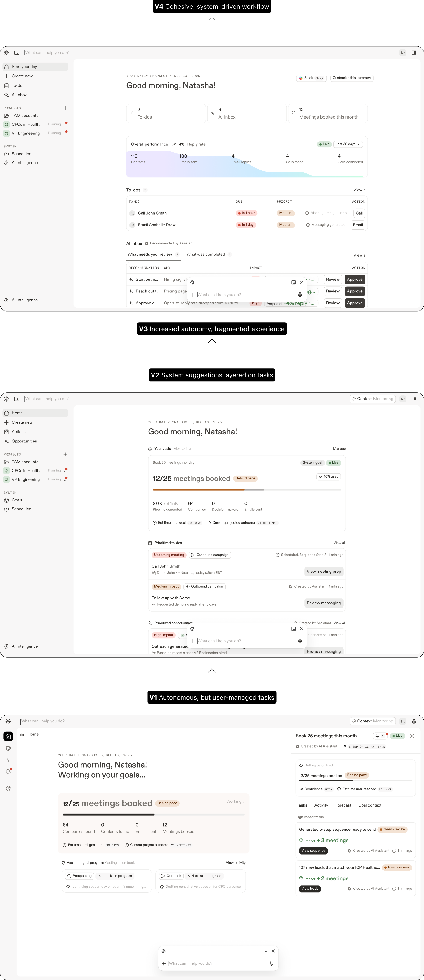
Task: Open To-do in the left sidebar
Action: coord(17,86)
